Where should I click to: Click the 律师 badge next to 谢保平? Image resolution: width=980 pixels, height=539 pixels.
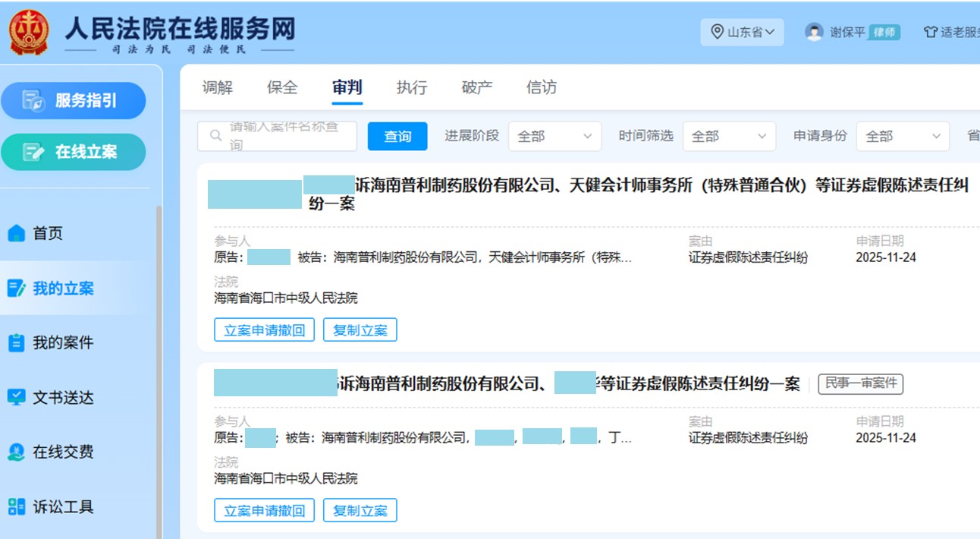884,33
